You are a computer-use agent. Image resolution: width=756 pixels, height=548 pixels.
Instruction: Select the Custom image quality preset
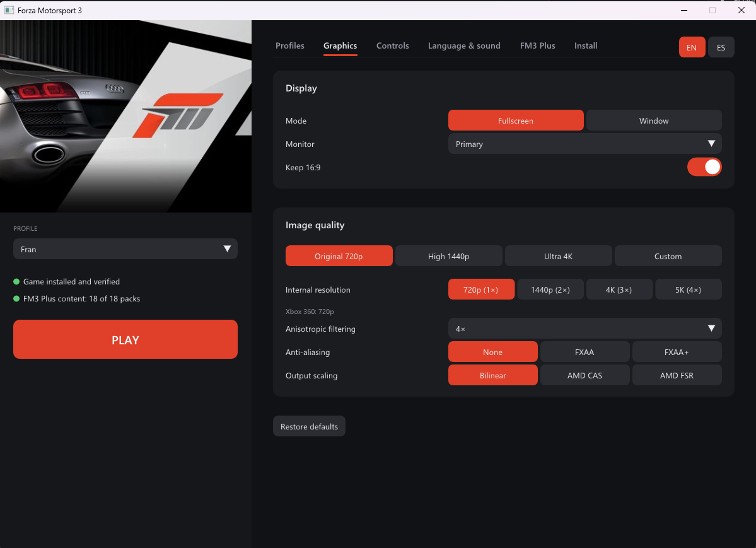pyautogui.click(x=668, y=256)
